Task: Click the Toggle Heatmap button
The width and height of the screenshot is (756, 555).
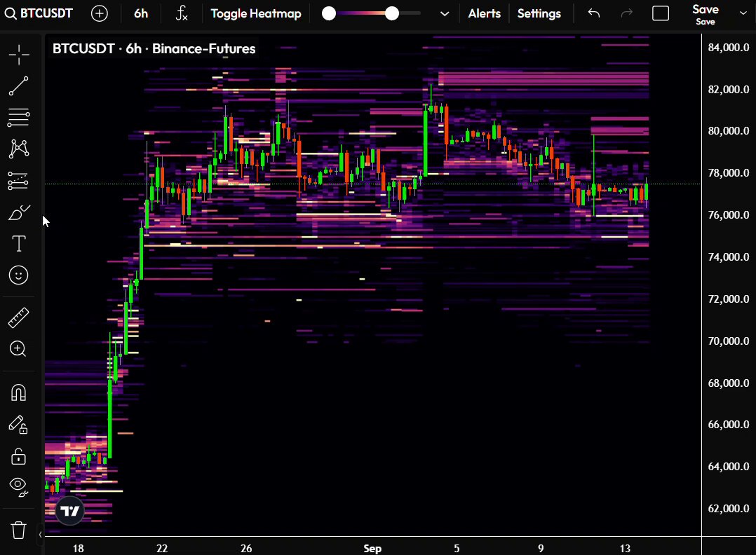Action: click(x=256, y=13)
